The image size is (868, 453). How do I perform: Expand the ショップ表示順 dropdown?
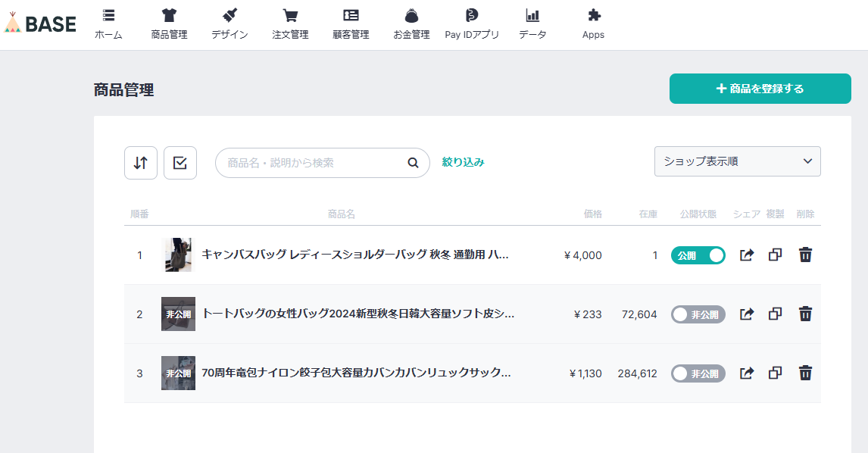pos(738,161)
